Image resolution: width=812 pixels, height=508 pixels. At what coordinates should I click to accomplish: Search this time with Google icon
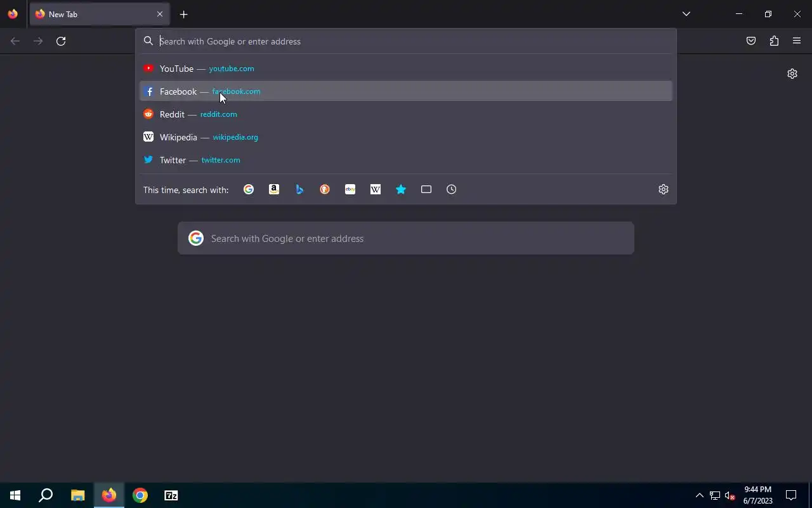249,189
